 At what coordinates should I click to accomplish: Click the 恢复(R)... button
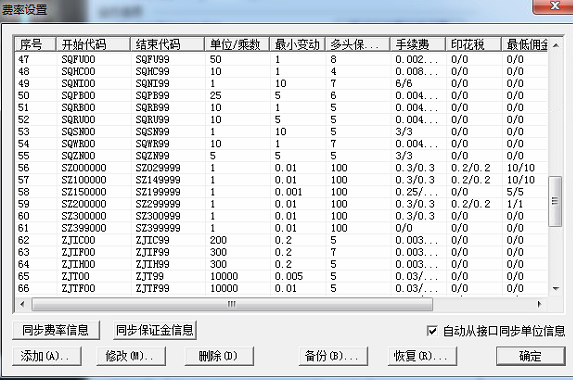point(422,356)
